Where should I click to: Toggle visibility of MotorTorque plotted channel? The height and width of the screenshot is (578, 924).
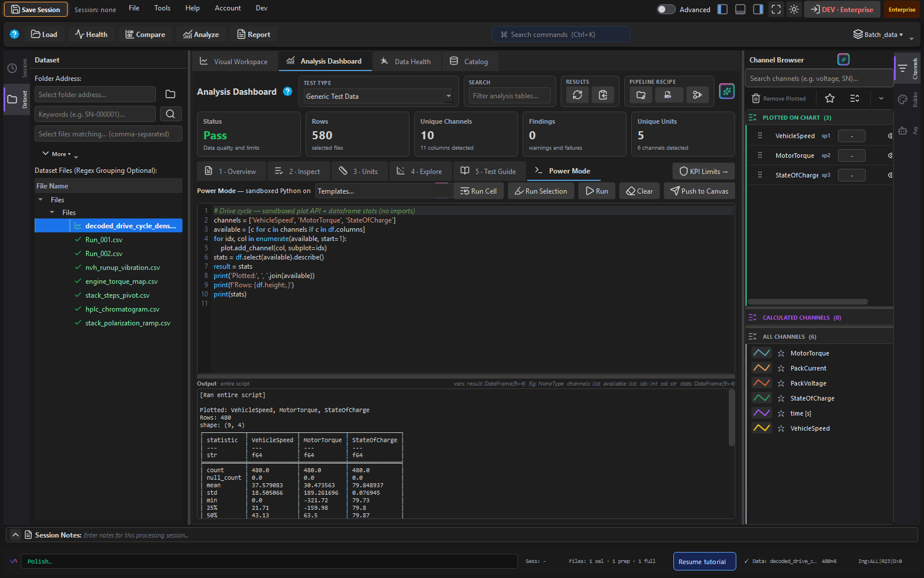890,155
